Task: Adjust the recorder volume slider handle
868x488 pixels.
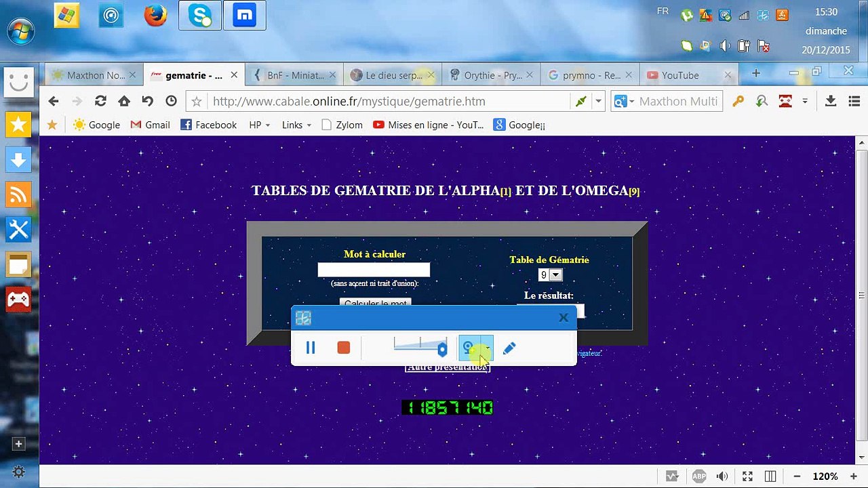Action: pos(442,349)
